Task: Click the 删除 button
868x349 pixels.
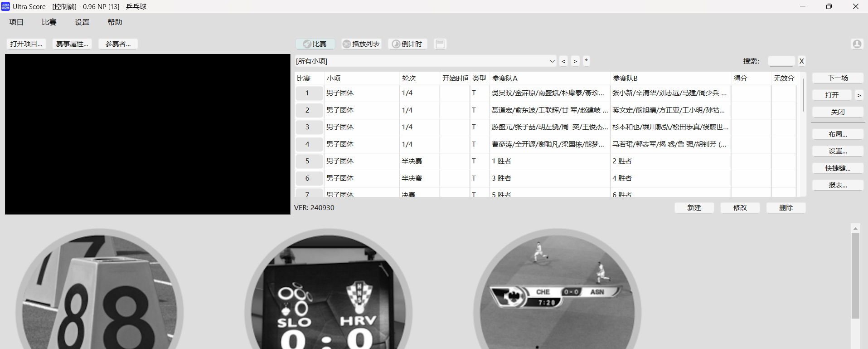Action: coord(786,208)
